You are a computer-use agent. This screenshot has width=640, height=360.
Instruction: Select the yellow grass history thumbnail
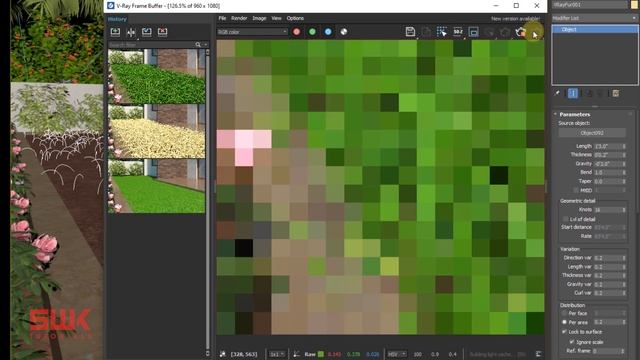pos(156,131)
